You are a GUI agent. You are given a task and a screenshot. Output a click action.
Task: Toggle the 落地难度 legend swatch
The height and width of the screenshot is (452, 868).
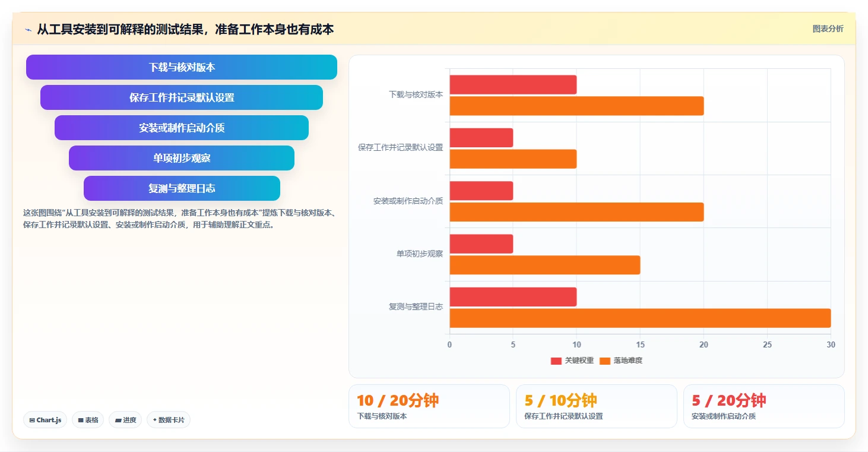[x=605, y=361]
